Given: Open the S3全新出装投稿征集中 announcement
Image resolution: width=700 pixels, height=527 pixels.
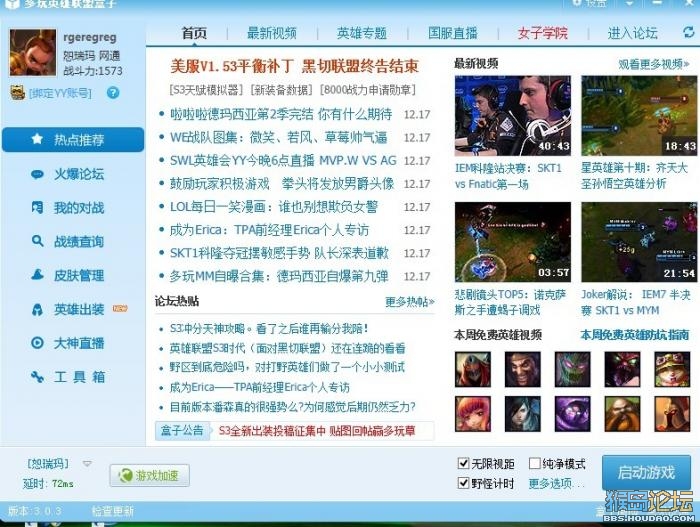Looking at the screenshot, I should pos(317,431).
